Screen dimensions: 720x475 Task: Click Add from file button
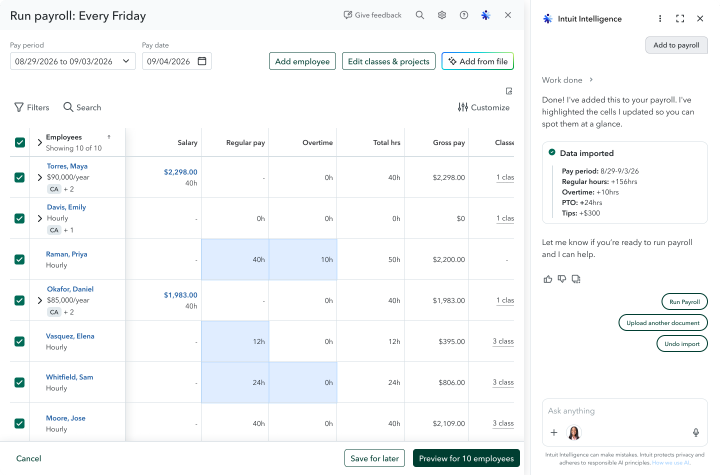[x=478, y=61]
